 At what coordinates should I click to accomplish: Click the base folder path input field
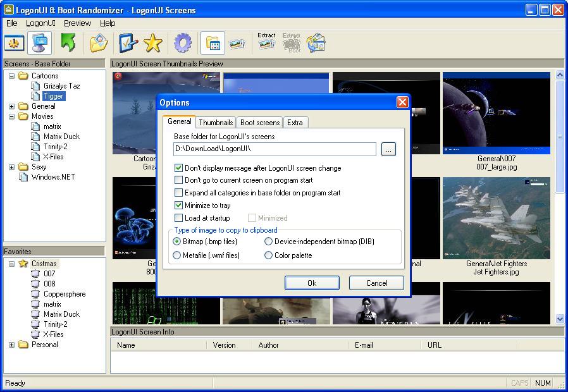pos(275,149)
